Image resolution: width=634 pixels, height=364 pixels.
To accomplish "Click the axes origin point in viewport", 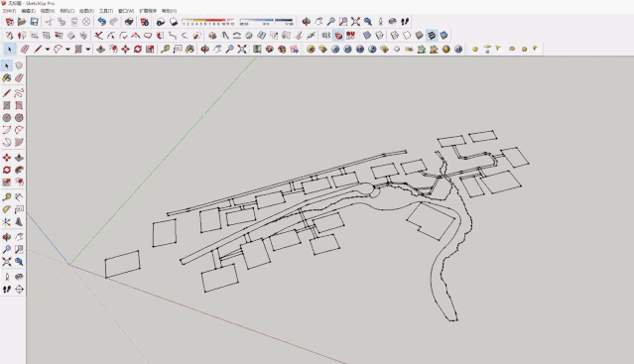I will tap(69, 265).
